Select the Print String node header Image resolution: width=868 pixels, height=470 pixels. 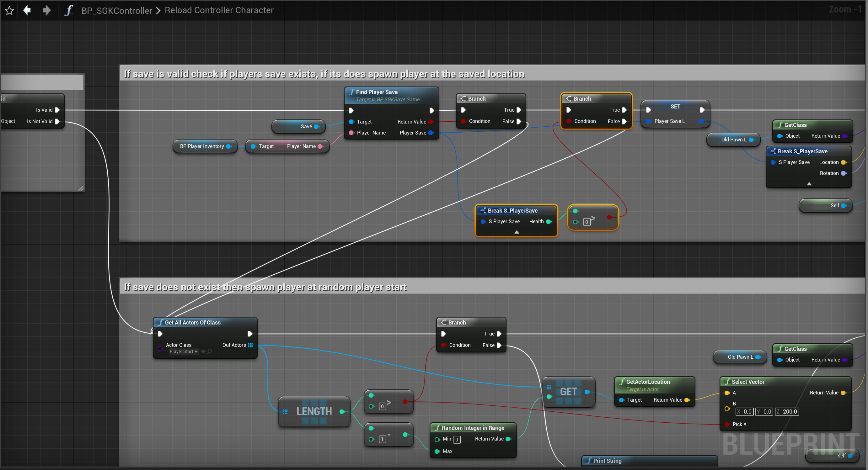tap(607, 461)
